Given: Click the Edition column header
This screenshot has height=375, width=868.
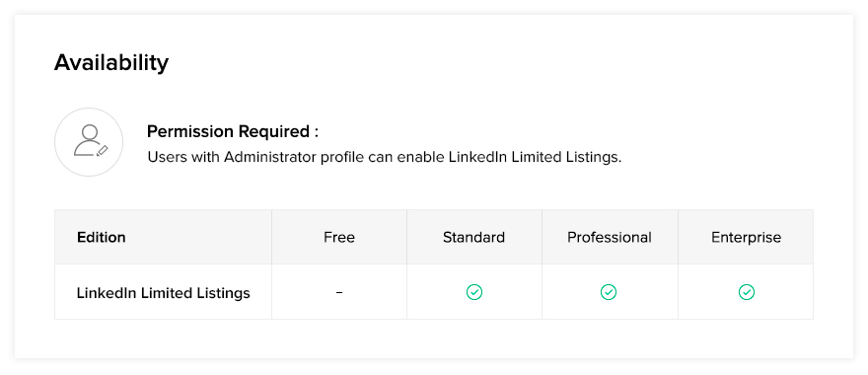Looking at the screenshot, I should pyautogui.click(x=102, y=237).
